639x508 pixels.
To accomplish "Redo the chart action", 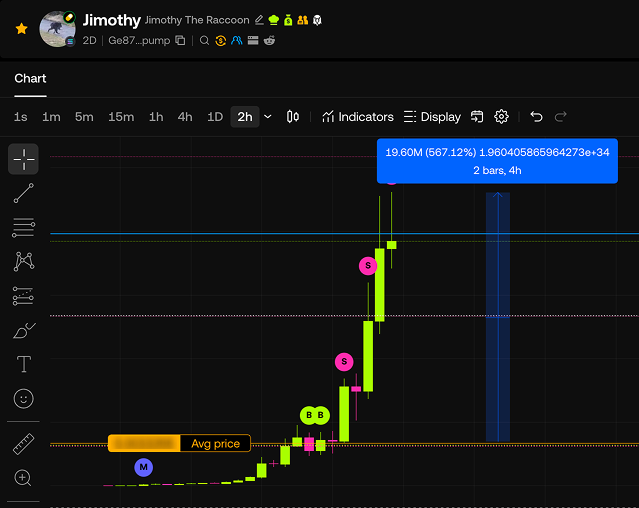I will tap(561, 117).
